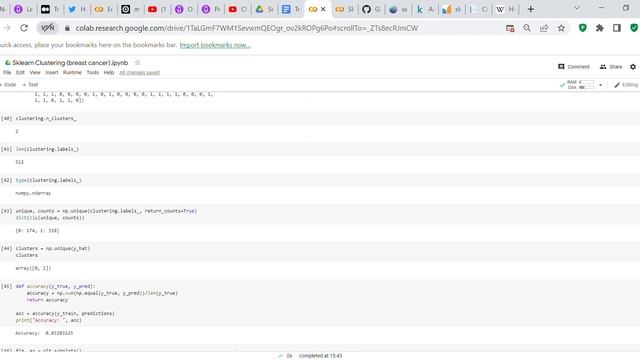The width and height of the screenshot is (640, 360).
Task: Click the clusters = np.unique(y_hat) line
Action: click(52, 248)
